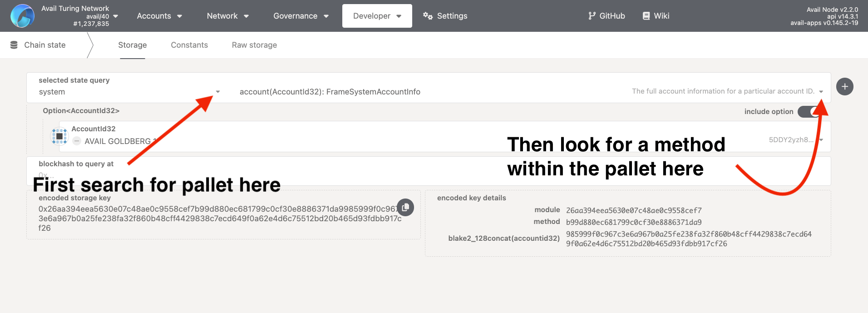
Task: Open the Network menu
Action: [227, 16]
